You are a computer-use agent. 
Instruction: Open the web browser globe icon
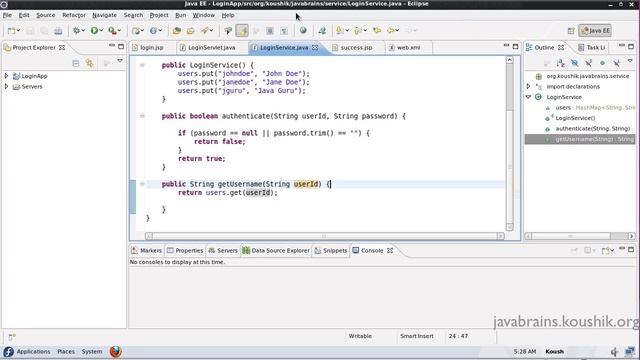[303, 30]
